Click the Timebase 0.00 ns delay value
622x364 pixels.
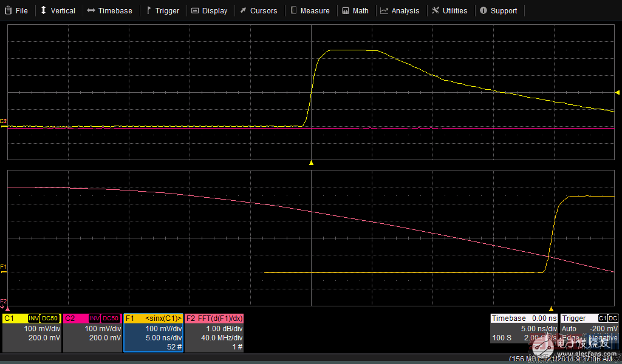[x=544, y=318]
